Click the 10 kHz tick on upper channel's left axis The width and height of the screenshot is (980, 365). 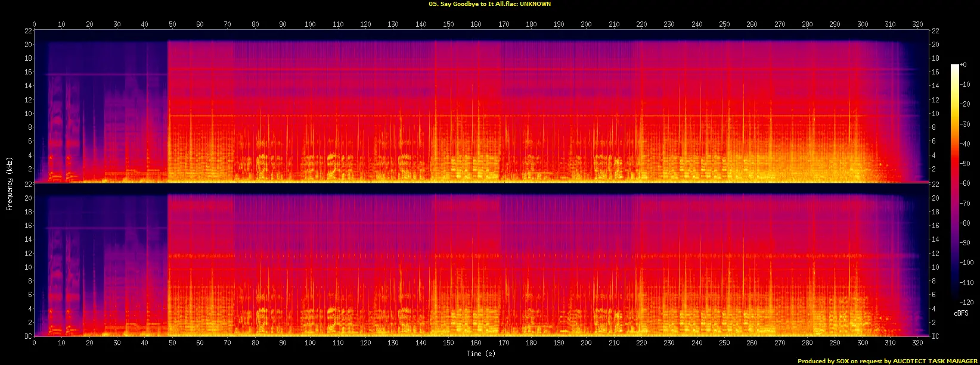(27, 114)
